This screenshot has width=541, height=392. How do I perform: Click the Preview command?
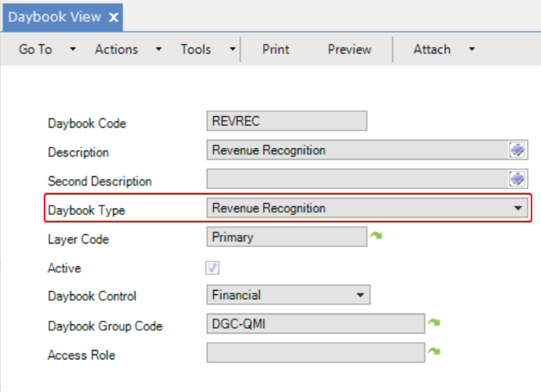pyautogui.click(x=349, y=49)
